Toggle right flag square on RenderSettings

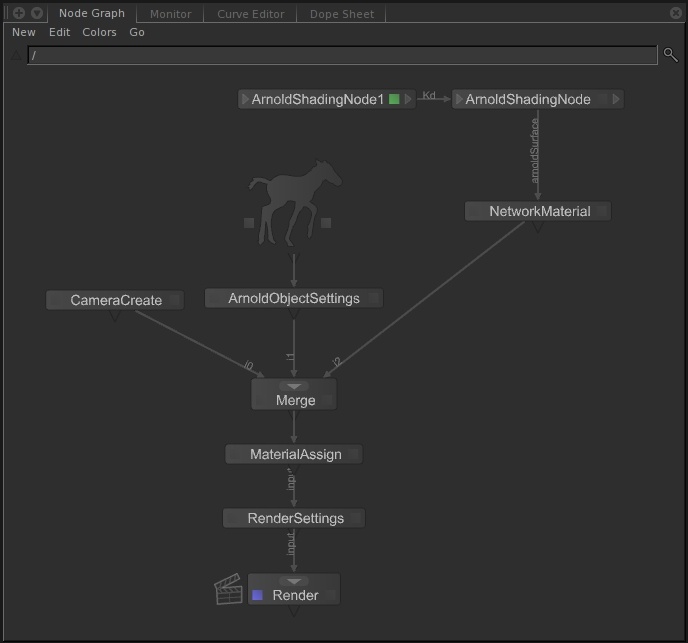(x=355, y=518)
